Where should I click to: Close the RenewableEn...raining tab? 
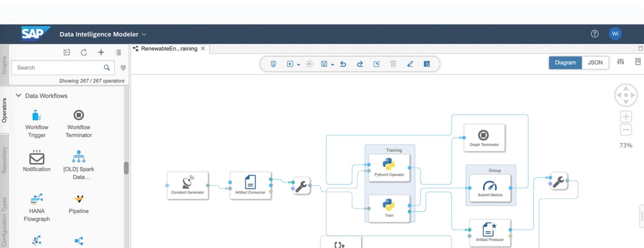[x=203, y=49]
